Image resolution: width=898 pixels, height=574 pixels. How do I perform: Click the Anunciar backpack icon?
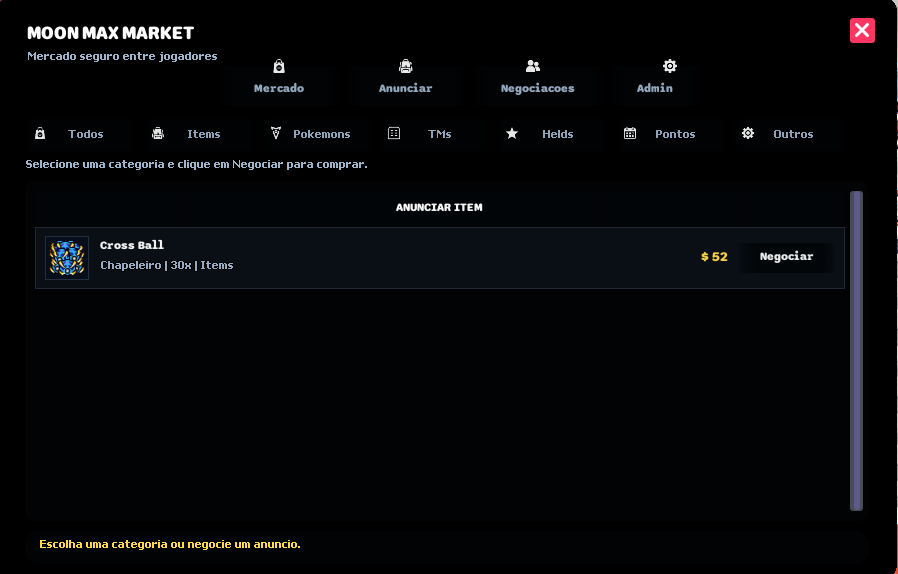coord(405,66)
